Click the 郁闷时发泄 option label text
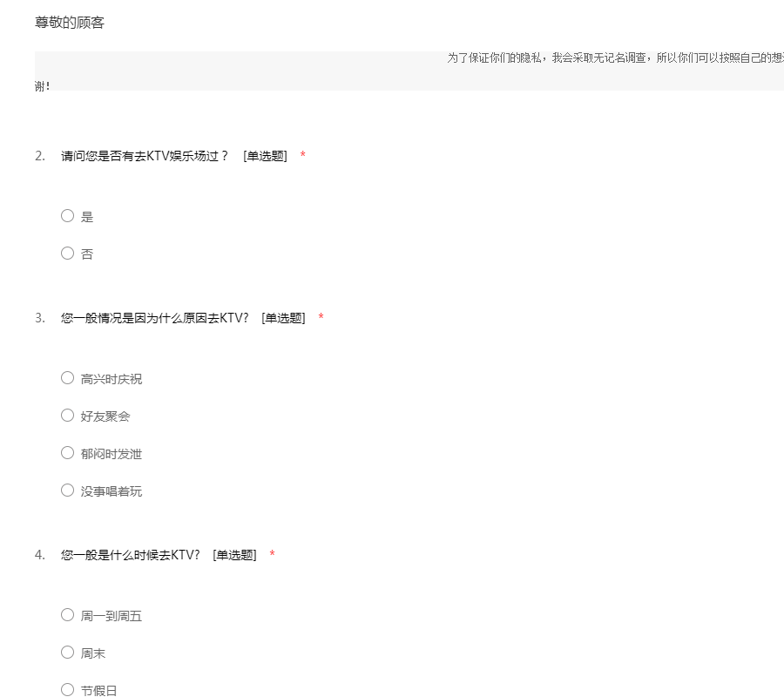Viewport: 784px width, 697px height. [112, 454]
